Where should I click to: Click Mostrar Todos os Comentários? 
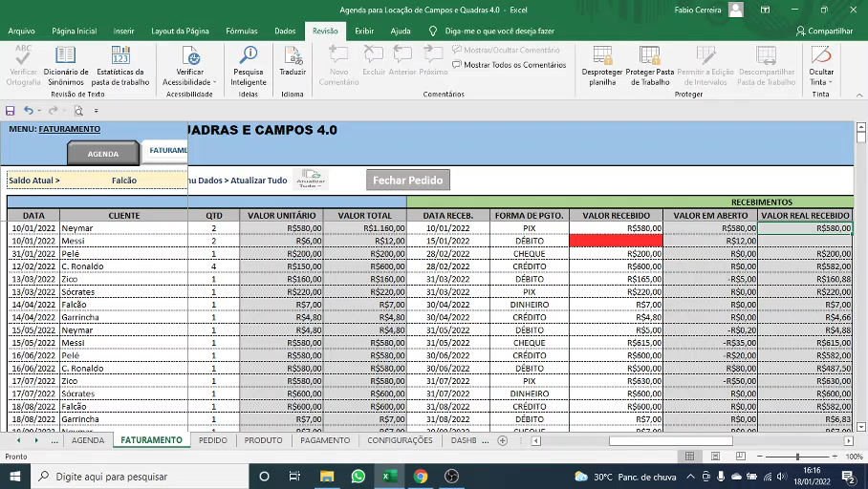pyautogui.click(x=510, y=65)
